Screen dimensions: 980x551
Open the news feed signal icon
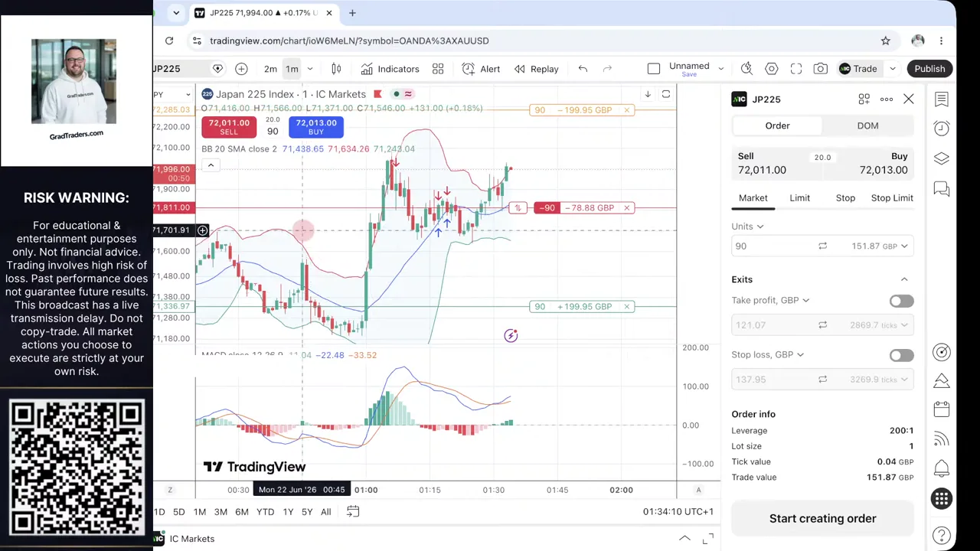tap(942, 439)
